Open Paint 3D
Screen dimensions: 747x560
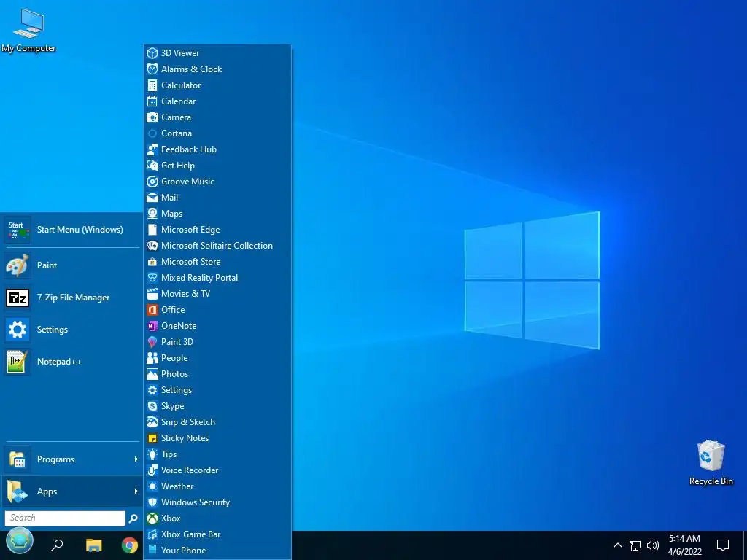tap(217, 342)
